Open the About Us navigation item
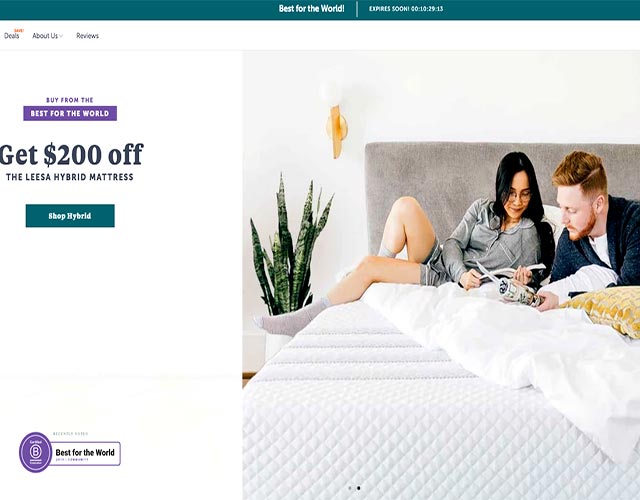 click(45, 36)
